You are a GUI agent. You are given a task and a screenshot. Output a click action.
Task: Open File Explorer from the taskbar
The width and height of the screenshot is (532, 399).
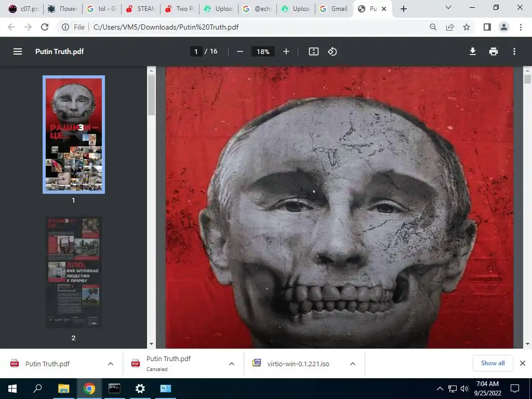(63, 389)
